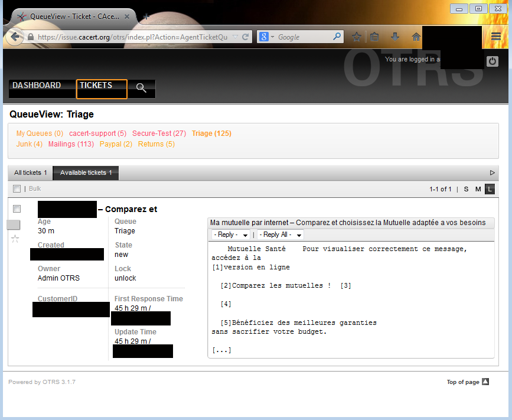
Task: Open the DASHBOARD menu item
Action: [x=37, y=86]
